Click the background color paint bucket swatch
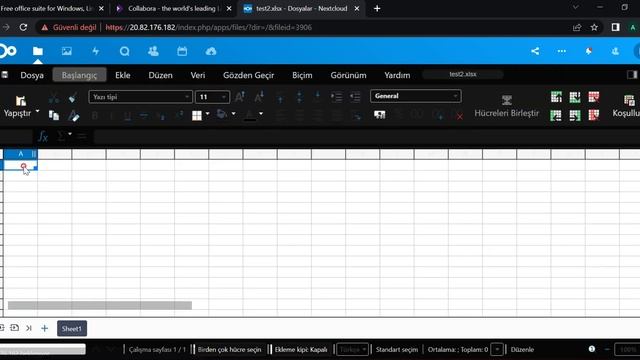Image resolution: width=640 pixels, height=360 pixels. (222, 114)
